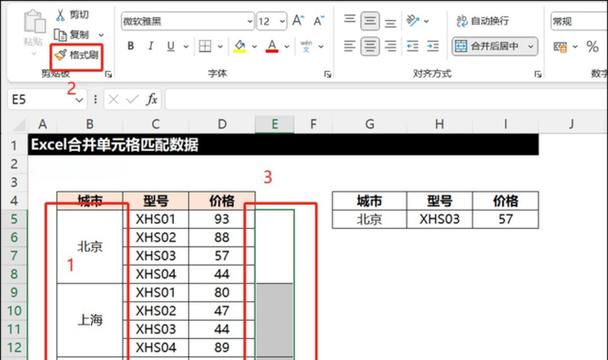Open fill color dropdown arrow
The height and width of the screenshot is (360, 608).
(254, 47)
